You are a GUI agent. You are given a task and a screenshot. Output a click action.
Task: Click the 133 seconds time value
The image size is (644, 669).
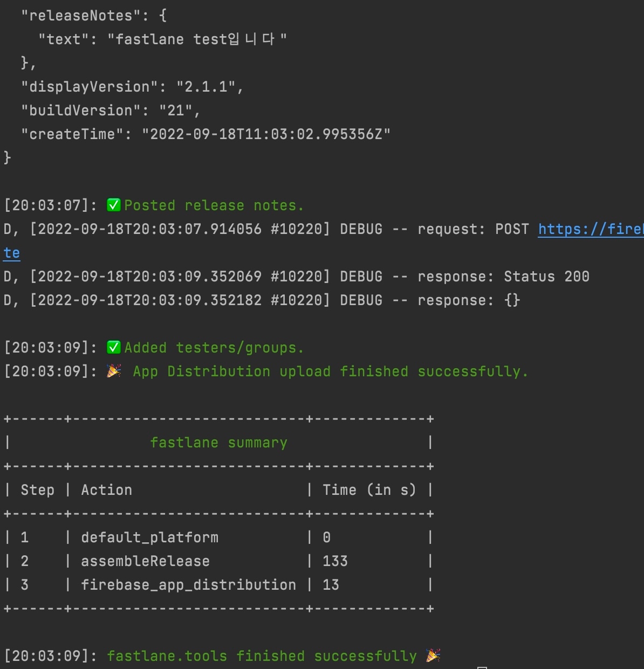point(335,561)
